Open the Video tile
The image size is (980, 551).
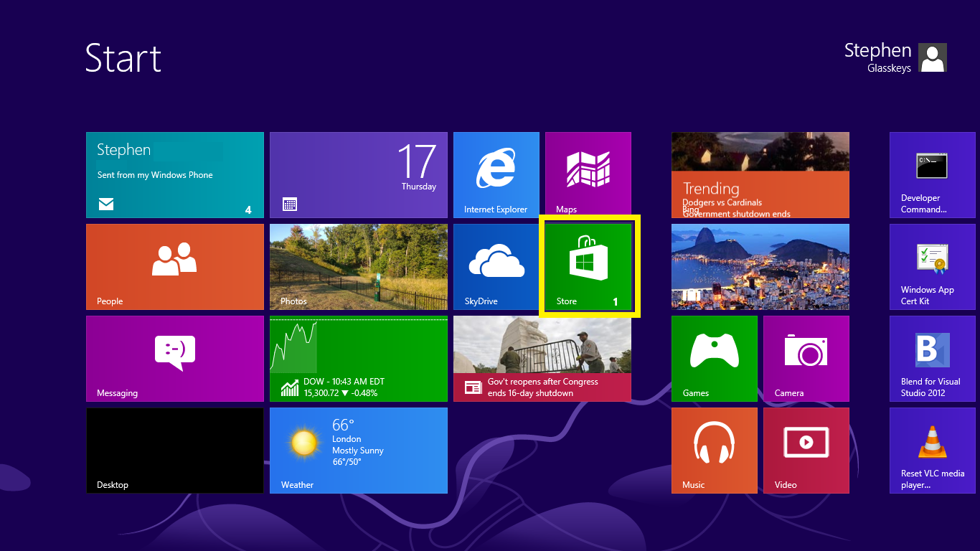click(806, 450)
